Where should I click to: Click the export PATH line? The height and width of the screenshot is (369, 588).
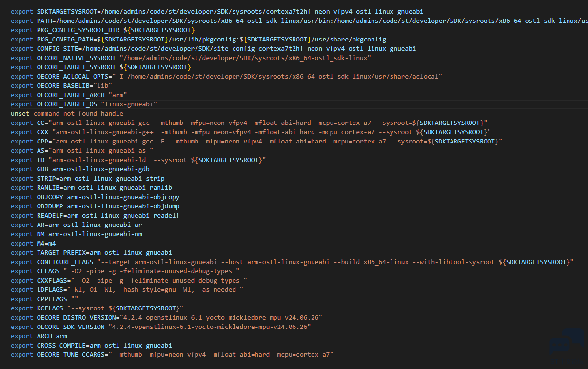(299, 21)
